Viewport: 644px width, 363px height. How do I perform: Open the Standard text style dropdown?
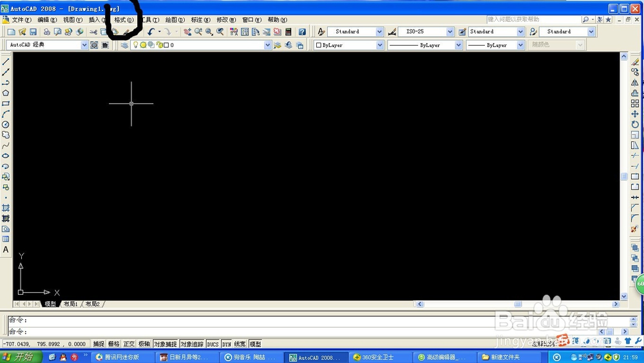pos(379,32)
